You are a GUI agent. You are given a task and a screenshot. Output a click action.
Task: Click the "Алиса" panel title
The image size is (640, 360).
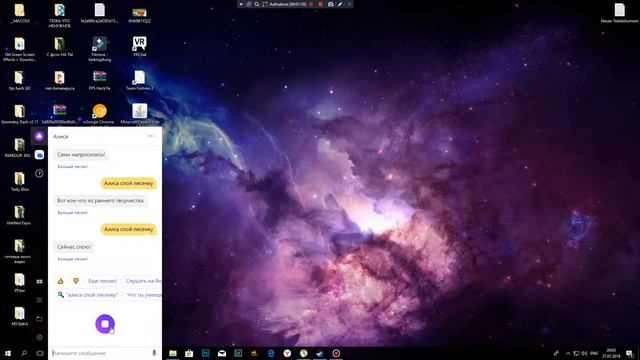pos(60,136)
